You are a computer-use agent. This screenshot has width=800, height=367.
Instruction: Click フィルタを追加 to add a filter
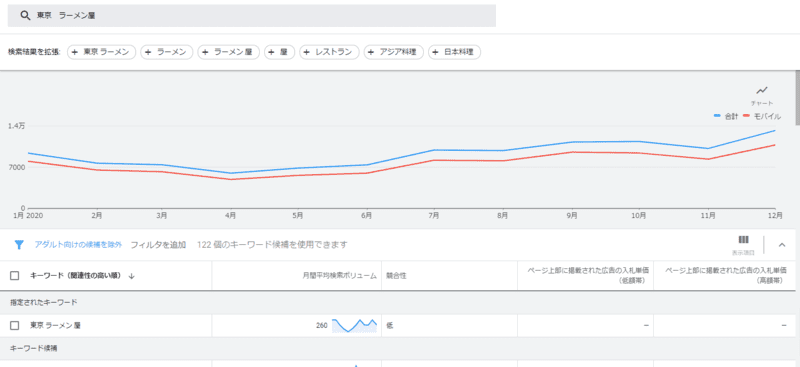coord(158,244)
